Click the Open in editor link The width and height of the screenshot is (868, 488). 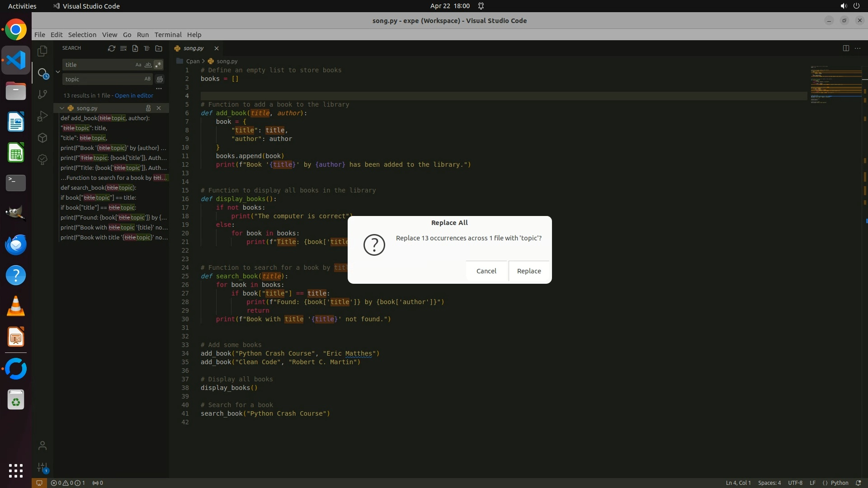coord(134,96)
